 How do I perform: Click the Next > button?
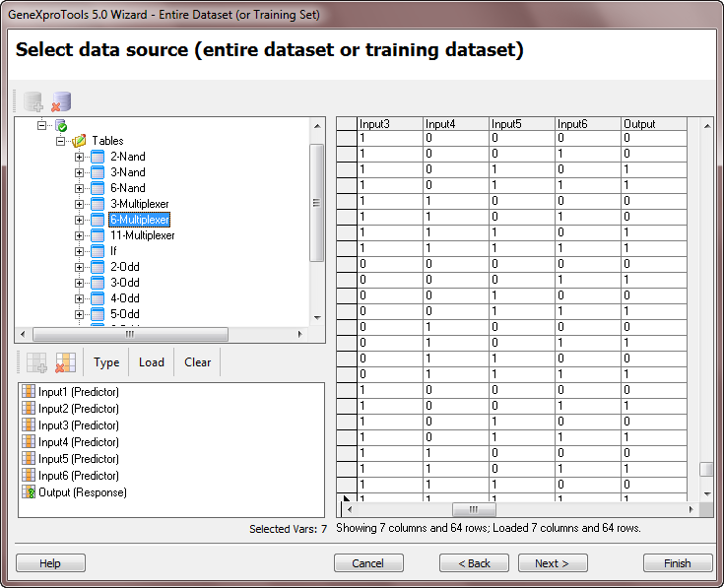553,563
